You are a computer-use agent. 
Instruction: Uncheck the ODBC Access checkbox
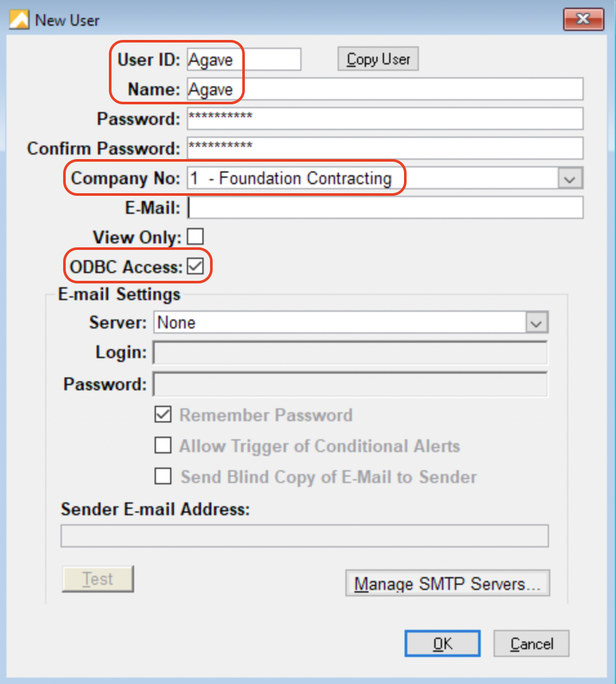click(x=195, y=267)
